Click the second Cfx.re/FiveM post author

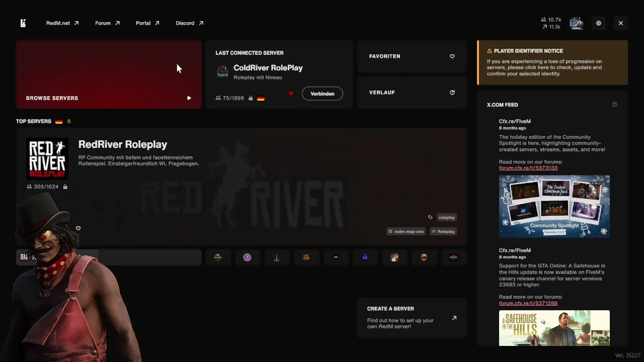point(515,250)
